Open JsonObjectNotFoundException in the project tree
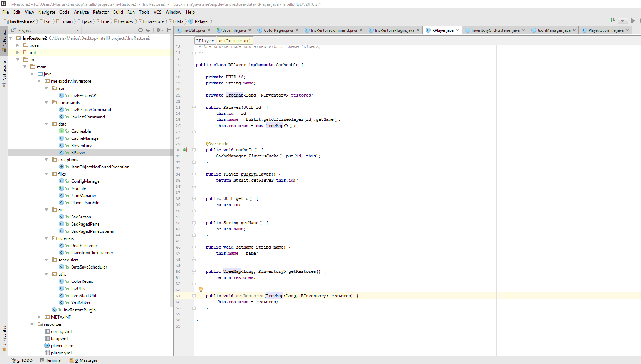Image resolution: width=641 pixels, height=364 pixels. point(100,167)
